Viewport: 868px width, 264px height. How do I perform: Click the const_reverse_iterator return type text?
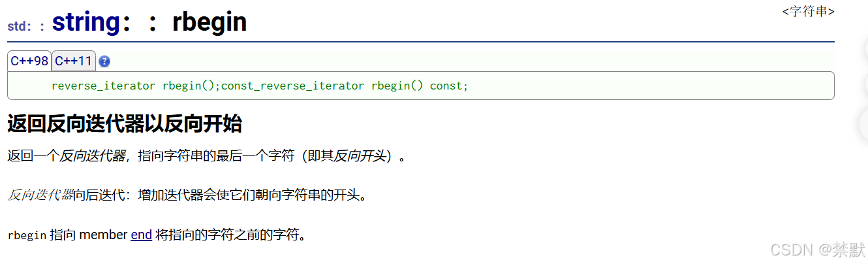pyautogui.click(x=293, y=86)
